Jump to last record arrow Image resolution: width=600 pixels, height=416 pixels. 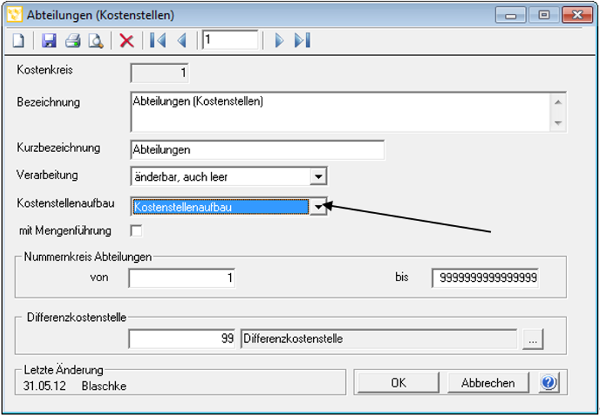[x=302, y=41]
